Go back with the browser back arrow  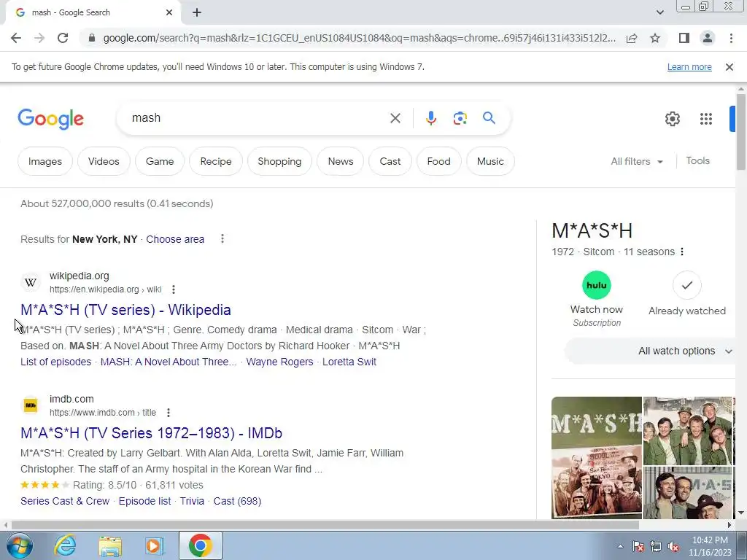[16, 38]
